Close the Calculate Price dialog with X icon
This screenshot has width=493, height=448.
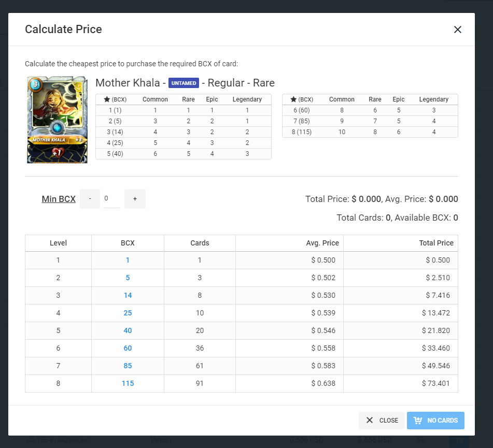click(457, 30)
